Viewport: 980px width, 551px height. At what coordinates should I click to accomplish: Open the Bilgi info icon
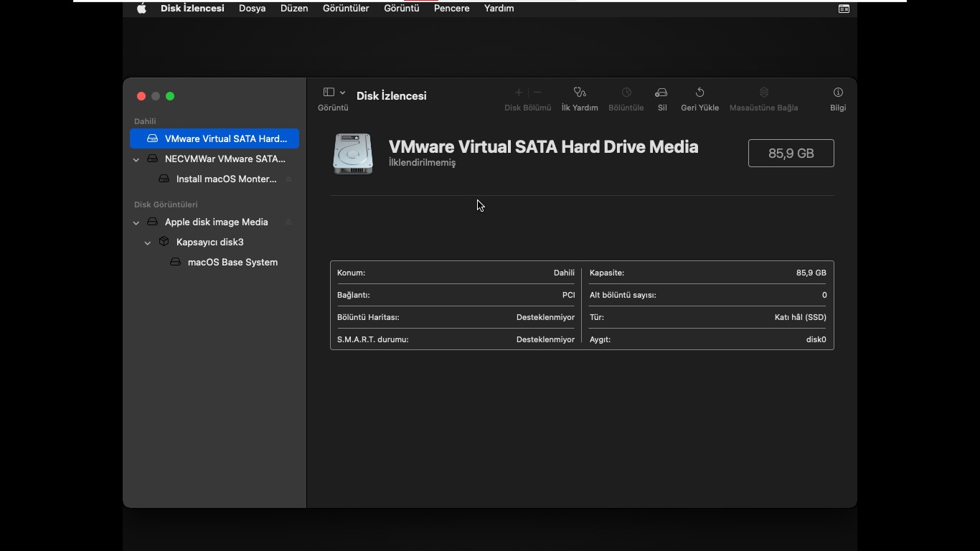pos(838,92)
